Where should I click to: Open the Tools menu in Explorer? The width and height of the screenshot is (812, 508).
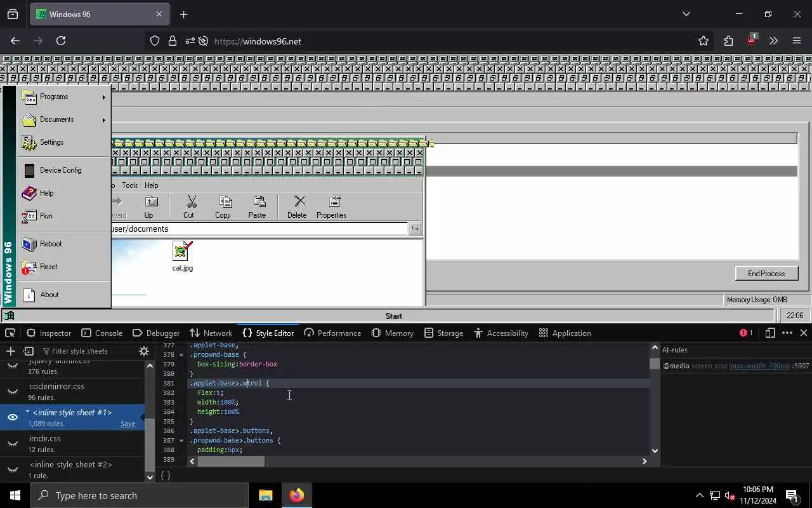coord(130,185)
